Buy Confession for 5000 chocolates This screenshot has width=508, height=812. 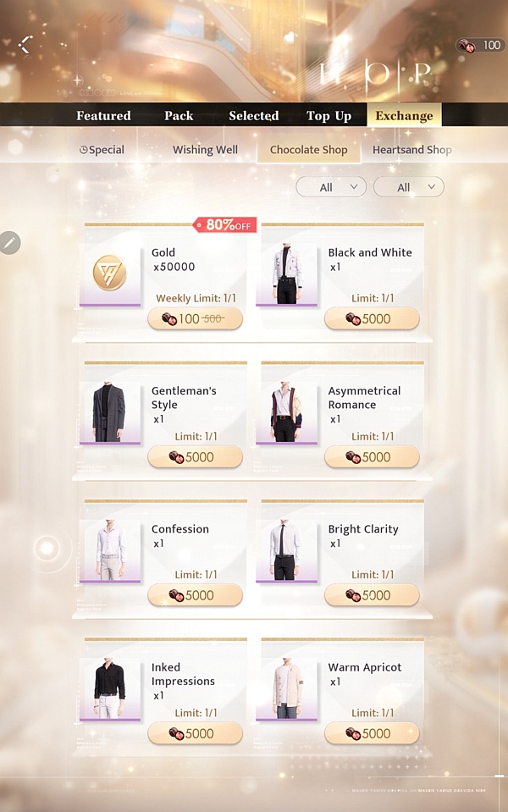tap(196, 595)
